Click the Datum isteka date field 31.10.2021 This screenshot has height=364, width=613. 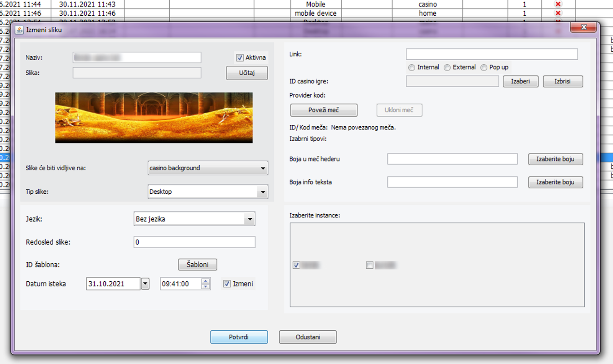[113, 284]
